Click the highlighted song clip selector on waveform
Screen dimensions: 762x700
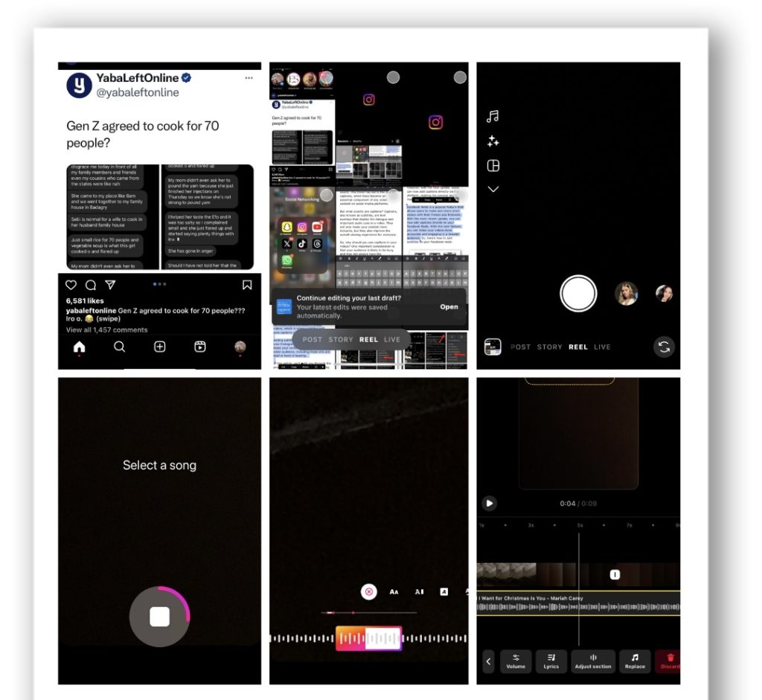pos(368,638)
